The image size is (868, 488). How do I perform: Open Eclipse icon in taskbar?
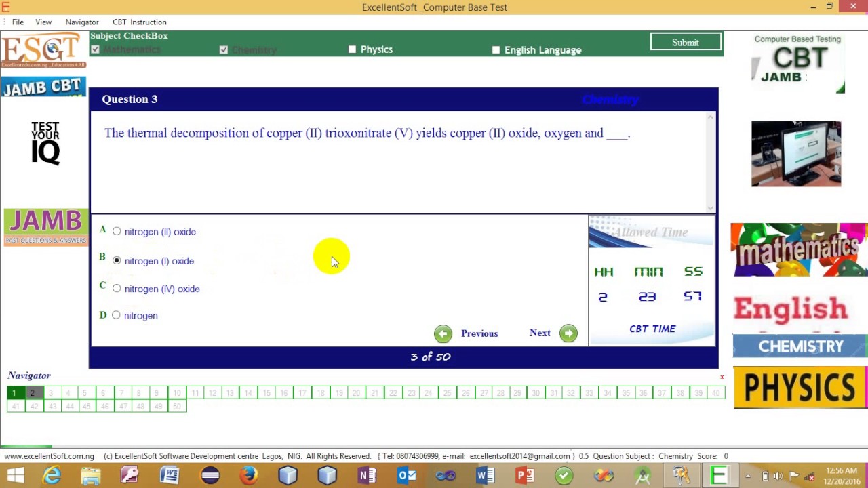(x=210, y=476)
